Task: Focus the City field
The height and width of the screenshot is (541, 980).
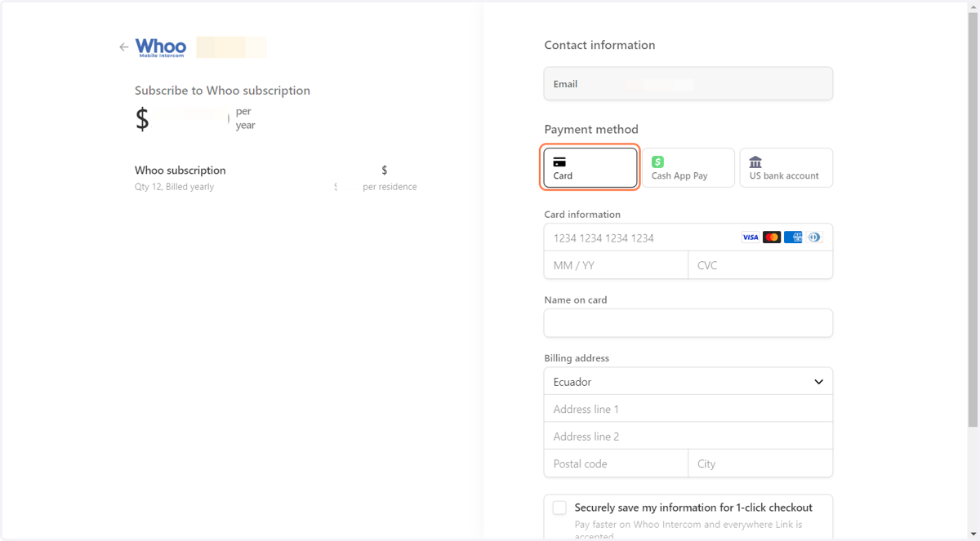Action: [x=760, y=463]
